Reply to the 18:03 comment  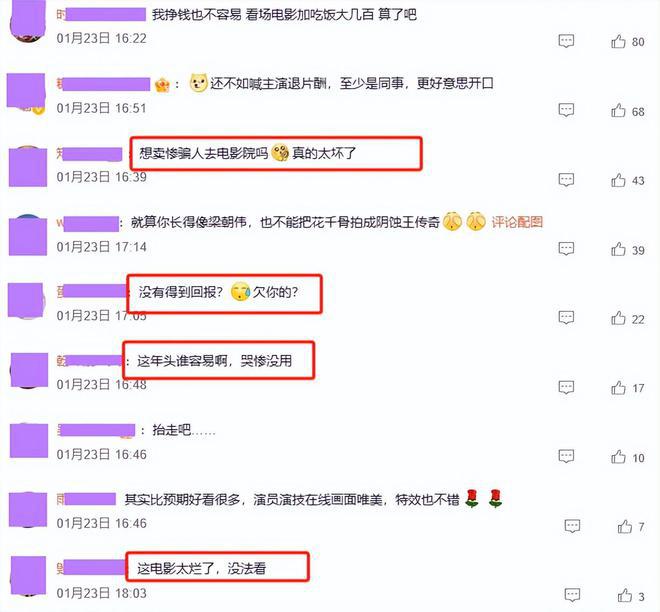(x=572, y=595)
